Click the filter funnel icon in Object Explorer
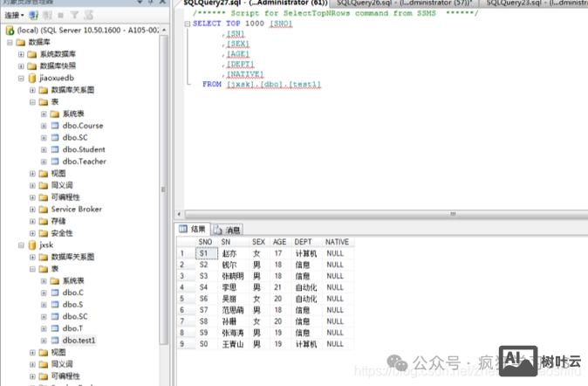The height and width of the screenshot is (386, 588). coord(75,16)
